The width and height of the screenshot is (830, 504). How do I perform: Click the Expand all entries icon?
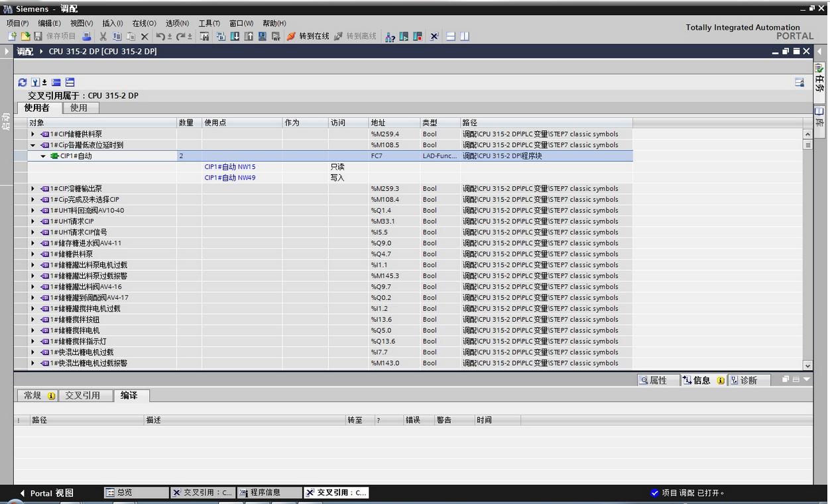[x=70, y=82]
